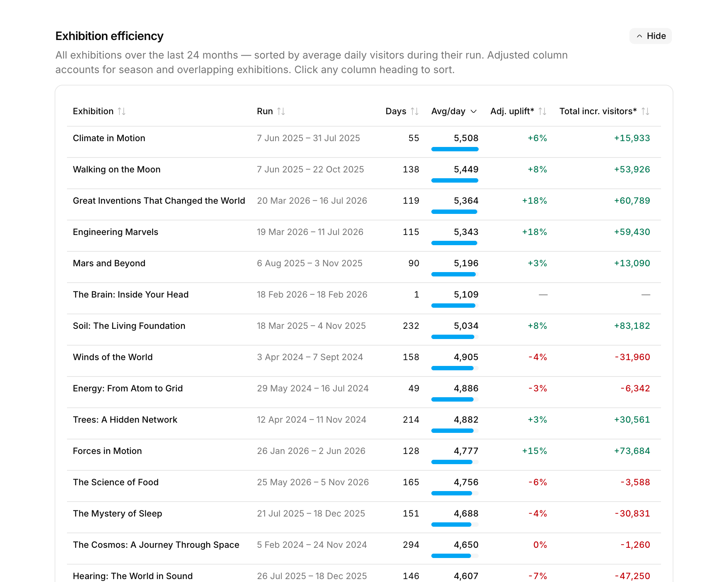Click the +15% uplift for Forces in Motion

[534, 451]
